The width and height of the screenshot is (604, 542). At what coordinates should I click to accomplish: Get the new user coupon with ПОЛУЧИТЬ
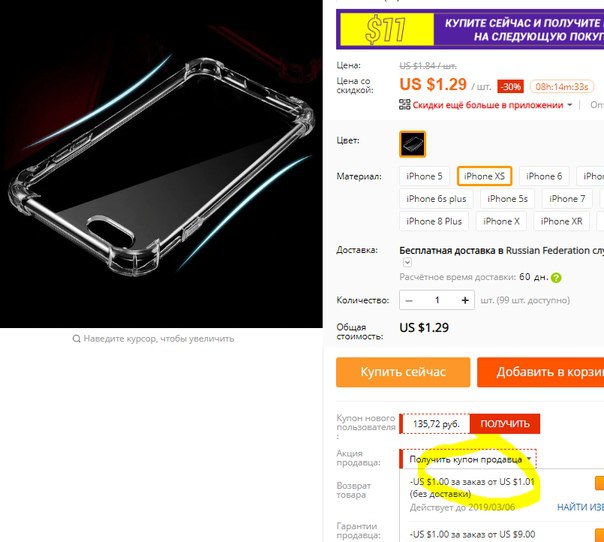coord(505,424)
